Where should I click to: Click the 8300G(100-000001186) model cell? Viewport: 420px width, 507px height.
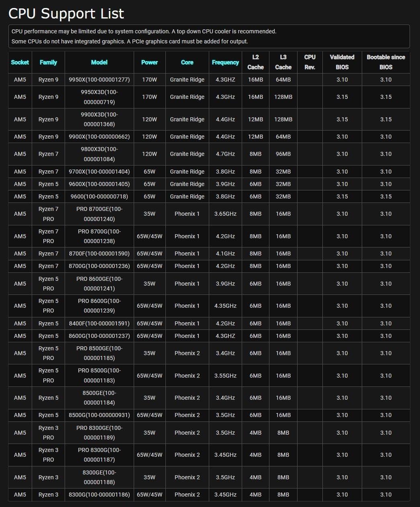(x=99, y=495)
